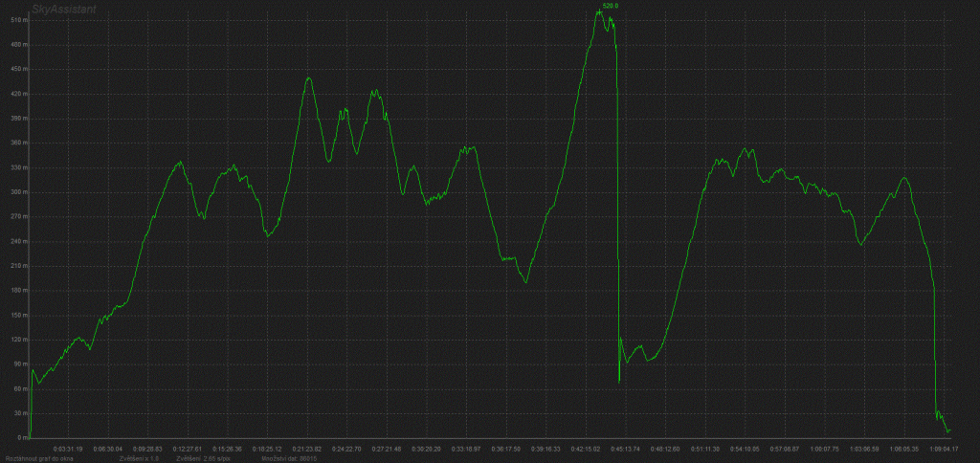Click the 520.0 peak star marker
Viewport: 980px width, 463px height.
point(599,11)
